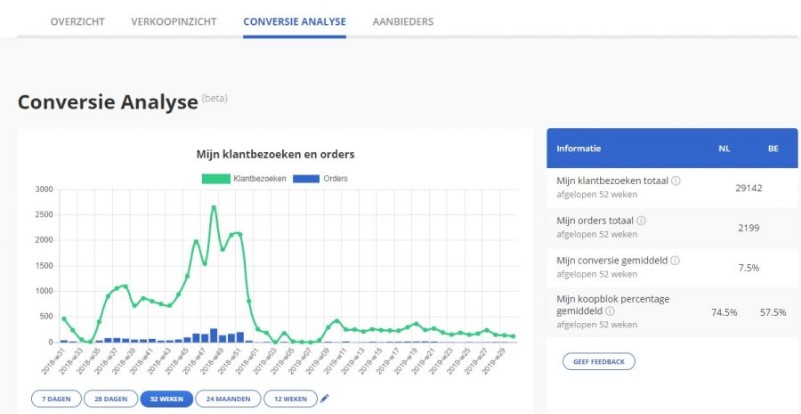Click the BE column header

coord(773,148)
